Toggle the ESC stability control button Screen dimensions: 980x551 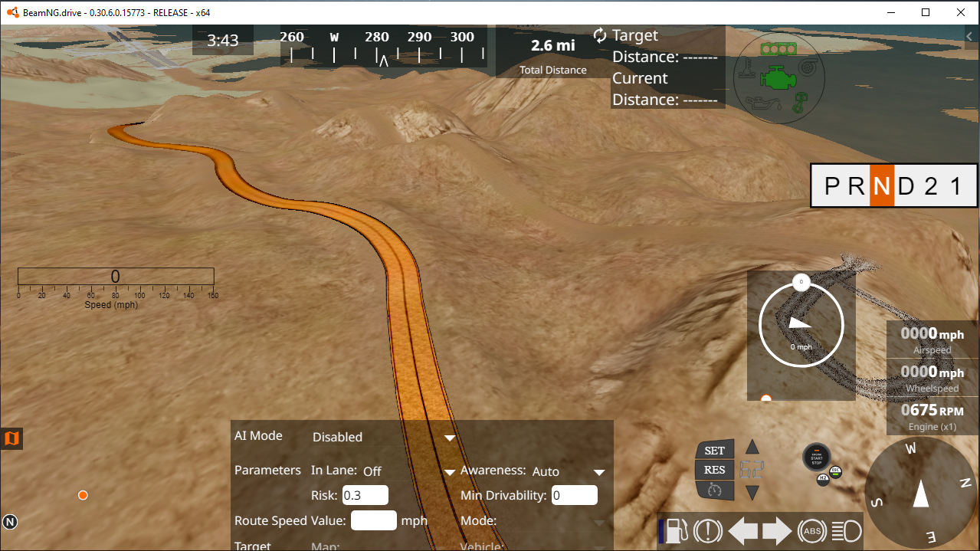[836, 471]
